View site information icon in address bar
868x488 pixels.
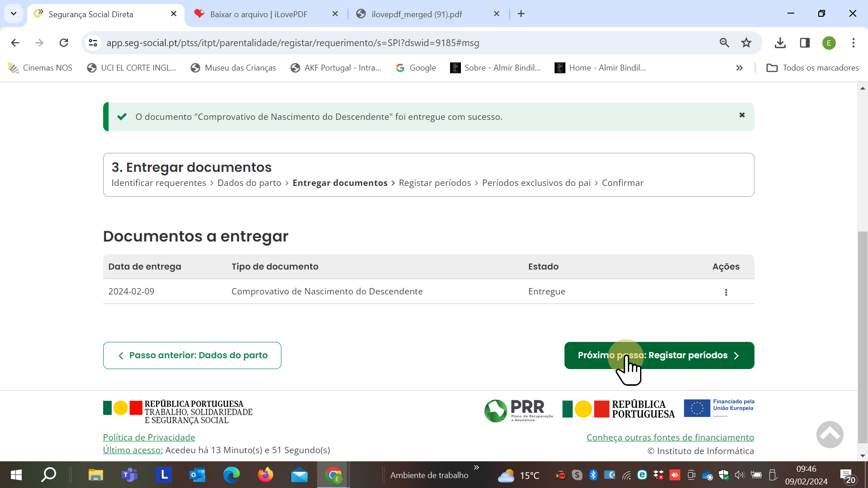point(93,43)
